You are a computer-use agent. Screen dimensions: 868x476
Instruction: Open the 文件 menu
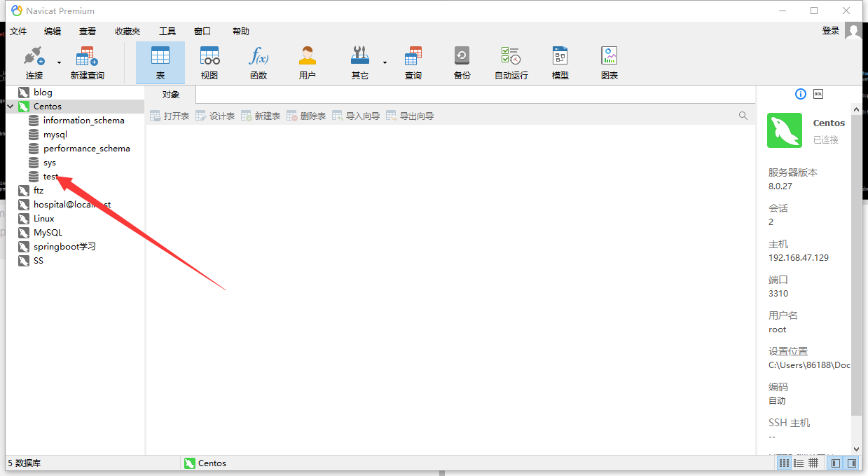point(18,32)
